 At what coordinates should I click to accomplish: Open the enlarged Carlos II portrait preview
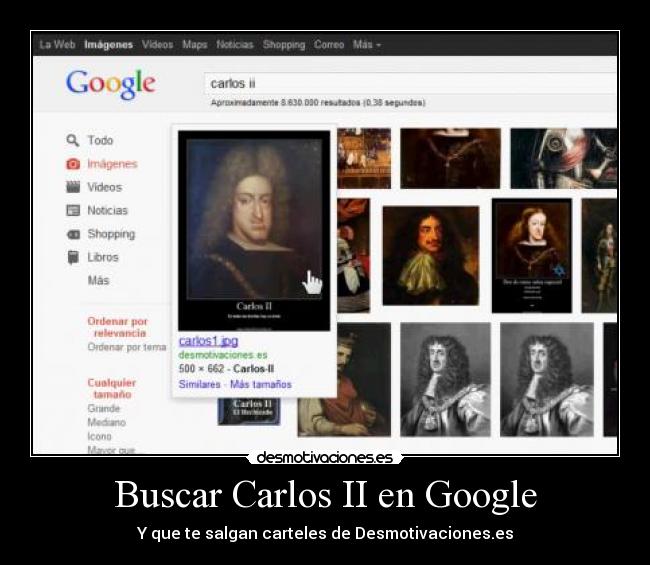pyautogui.click(x=253, y=230)
